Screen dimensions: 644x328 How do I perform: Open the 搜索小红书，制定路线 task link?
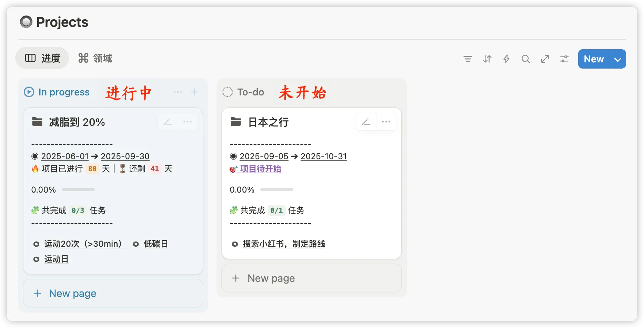point(284,244)
